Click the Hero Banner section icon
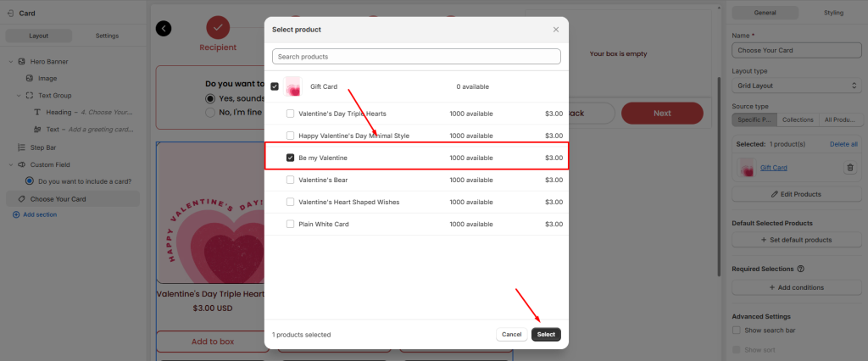Image resolution: width=868 pixels, height=361 pixels. point(23,61)
